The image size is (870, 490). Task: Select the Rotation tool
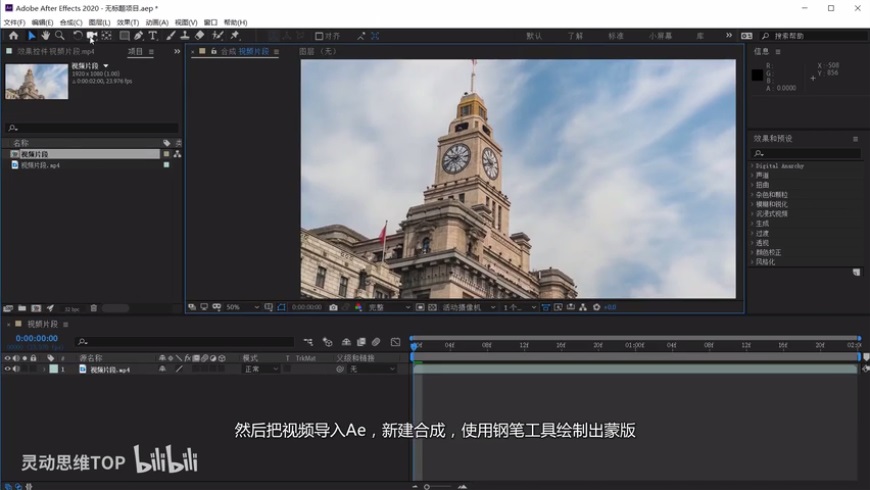(78, 36)
